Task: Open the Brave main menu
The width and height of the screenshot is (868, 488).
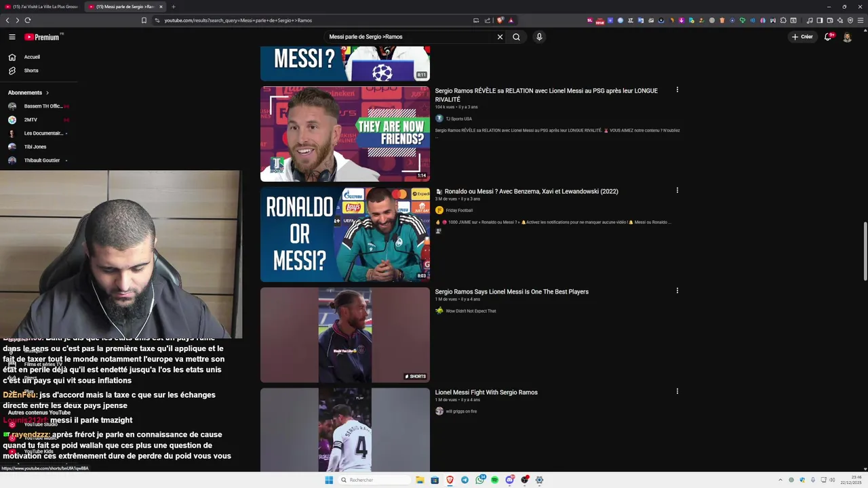Action: (x=861, y=20)
